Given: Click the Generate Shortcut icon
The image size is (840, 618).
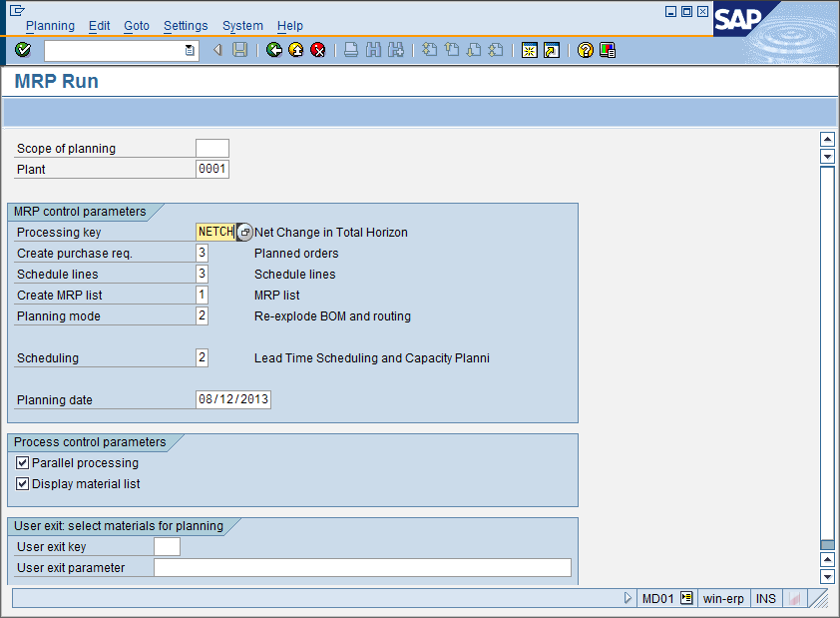Looking at the screenshot, I should [x=551, y=50].
